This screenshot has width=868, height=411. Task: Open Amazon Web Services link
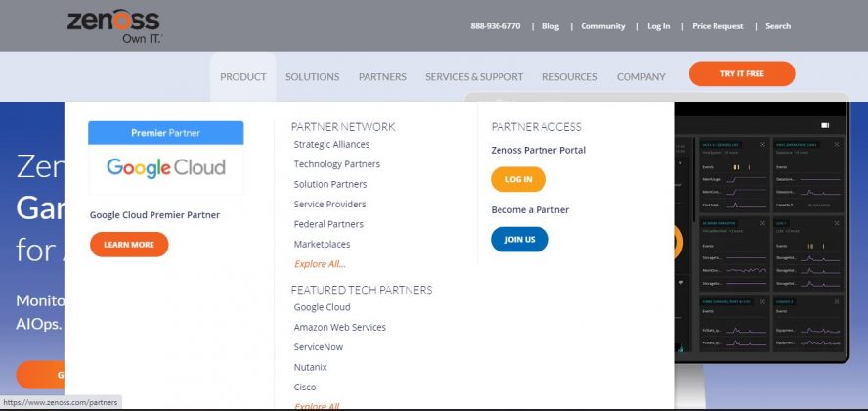[339, 327]
